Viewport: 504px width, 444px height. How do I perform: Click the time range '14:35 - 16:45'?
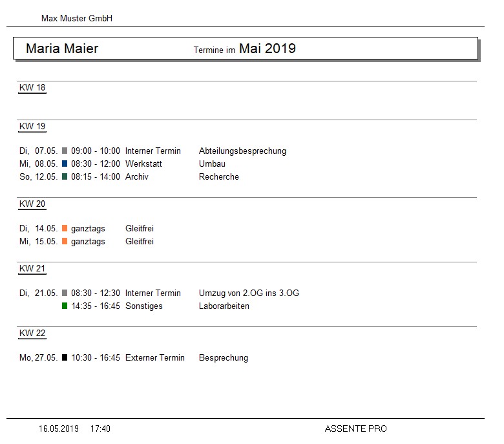[x=96, y=306]
